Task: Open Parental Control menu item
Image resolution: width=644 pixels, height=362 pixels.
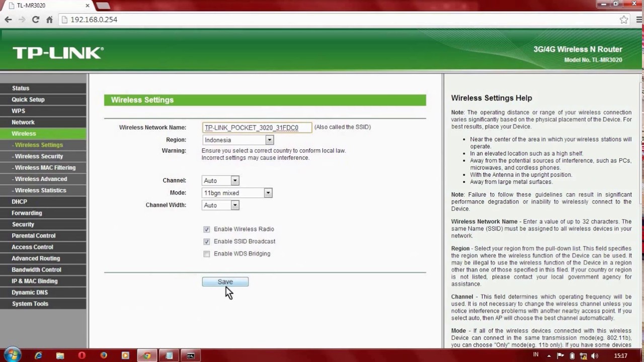Action: [43, 236]
